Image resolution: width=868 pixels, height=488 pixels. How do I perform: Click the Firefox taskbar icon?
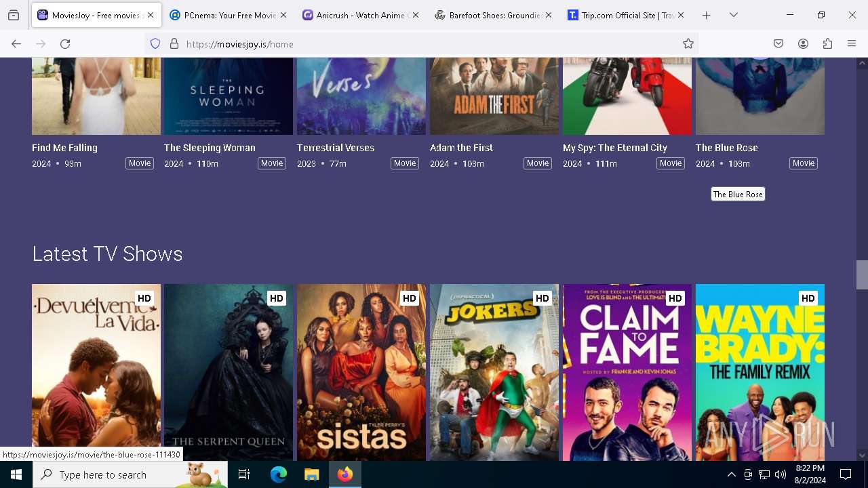click(x=345, y=474)
